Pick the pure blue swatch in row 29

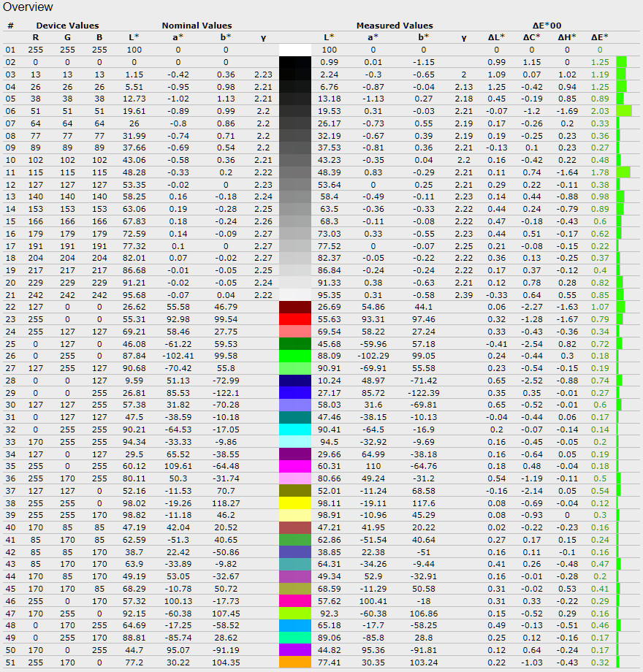pyautogui.click(x=295, y=394)
